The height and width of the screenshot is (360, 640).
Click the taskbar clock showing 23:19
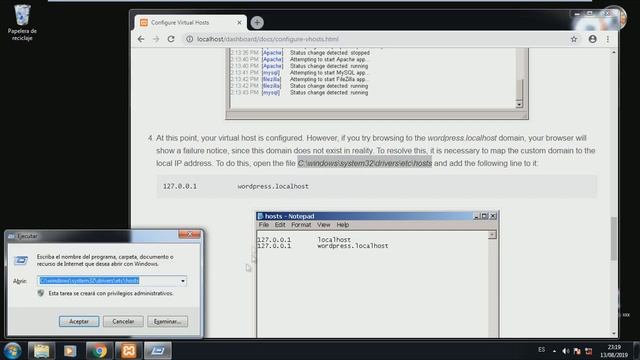(x=614, y=351)
